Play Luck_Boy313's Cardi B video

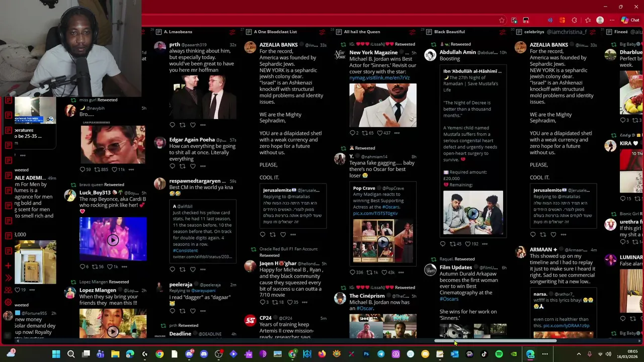(113, 240)
